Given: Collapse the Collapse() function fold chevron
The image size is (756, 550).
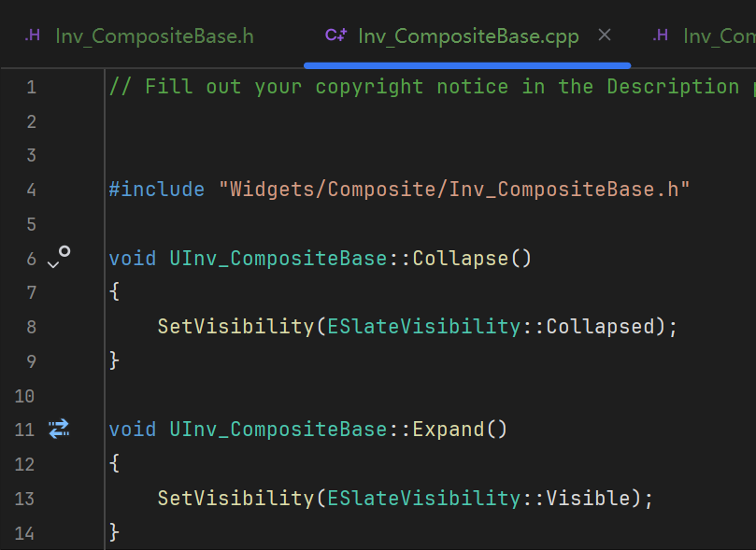Looking at the screenshot, I should pos(53,264).
